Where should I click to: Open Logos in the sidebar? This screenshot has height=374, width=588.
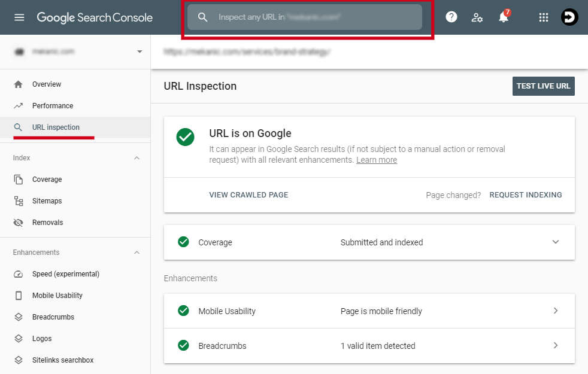(x=75, y=339)
